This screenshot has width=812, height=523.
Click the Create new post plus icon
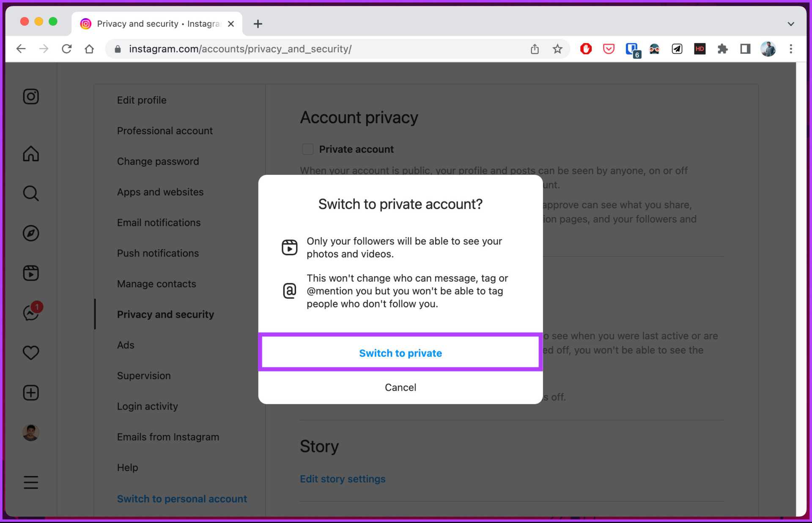click(31, 393)
